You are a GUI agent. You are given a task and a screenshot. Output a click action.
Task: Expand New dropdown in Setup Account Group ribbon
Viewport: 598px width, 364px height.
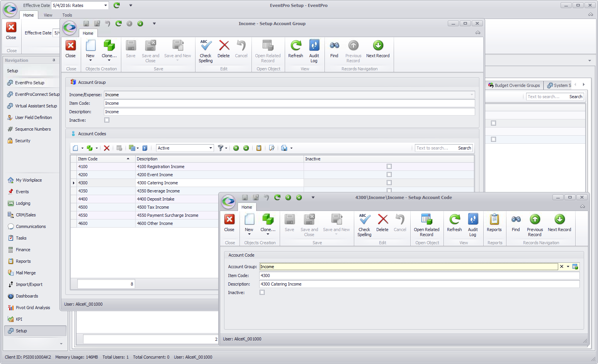pos(90,60)
